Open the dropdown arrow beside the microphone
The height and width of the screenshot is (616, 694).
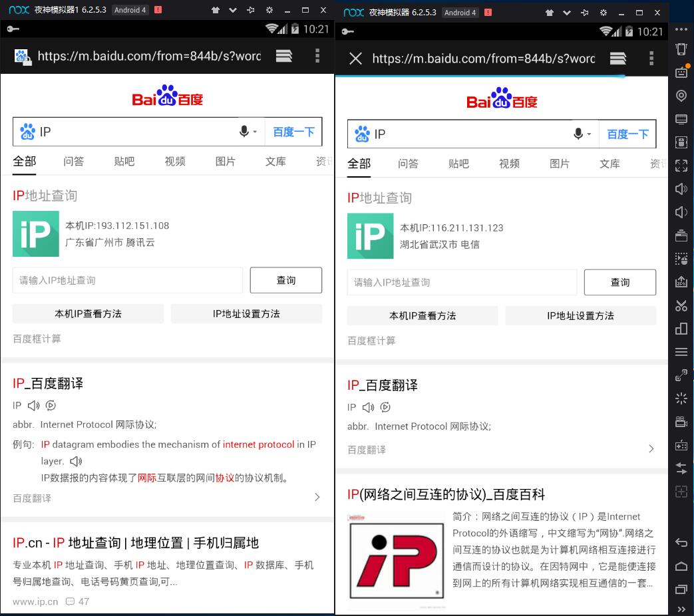[256, 131]
